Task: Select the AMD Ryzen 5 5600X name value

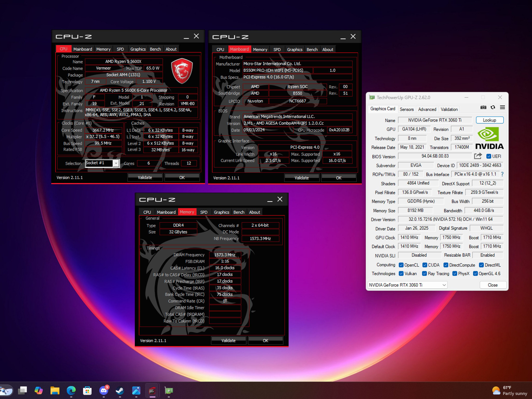Action: [x=124, y=62]
